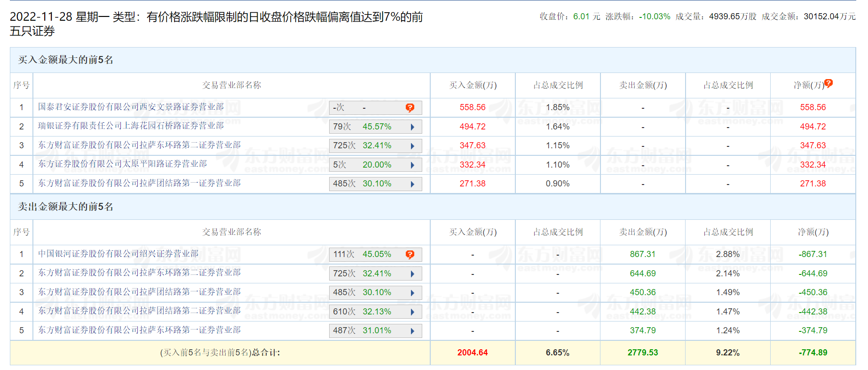Expand the 485次 arrow in the buy table
The height and width of the screenshot is (370, 868).
coord(412,184)
